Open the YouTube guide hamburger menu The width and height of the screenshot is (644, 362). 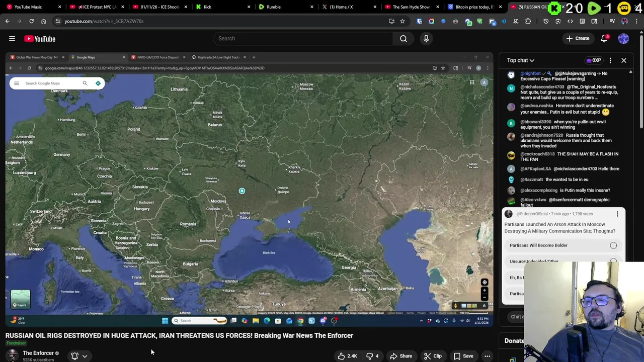(x=12, y=39)
